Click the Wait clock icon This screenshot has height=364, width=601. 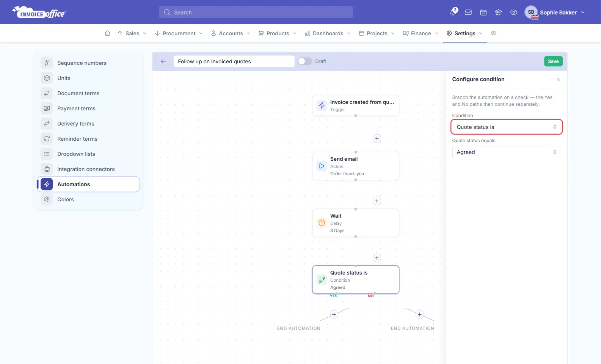pyautogui.click(x=322, y=223)
